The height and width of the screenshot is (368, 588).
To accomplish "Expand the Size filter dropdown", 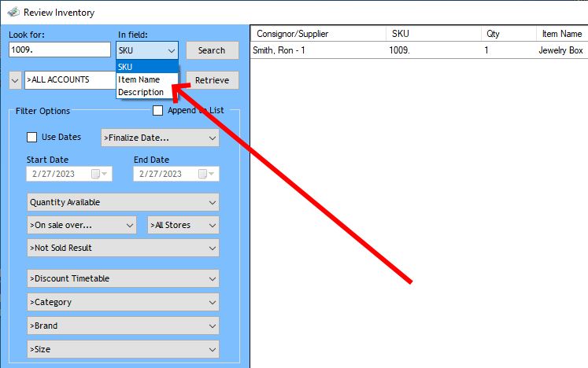I will (x=123, y=349).
